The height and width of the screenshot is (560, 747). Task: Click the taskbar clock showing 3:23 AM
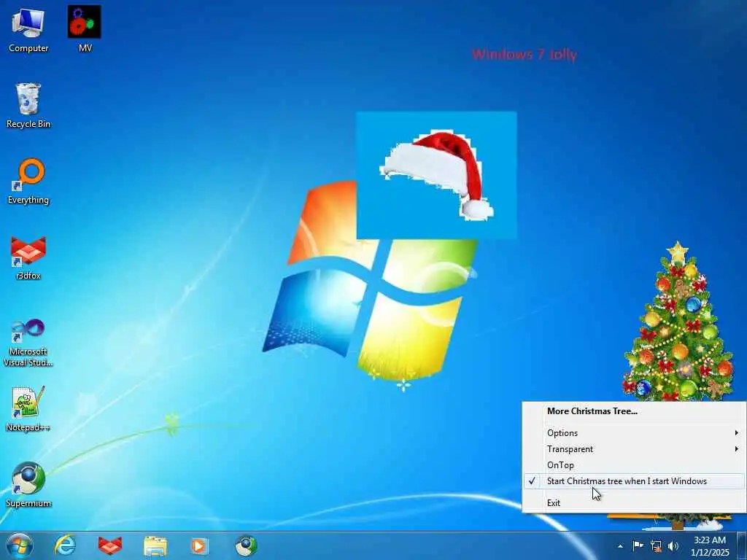(x=710, y=545)
